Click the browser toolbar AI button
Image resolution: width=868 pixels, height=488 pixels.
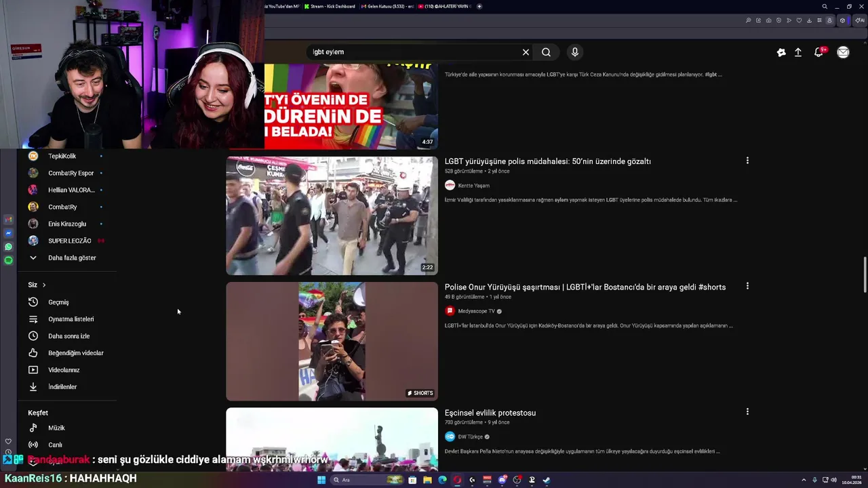coord(860,20)
